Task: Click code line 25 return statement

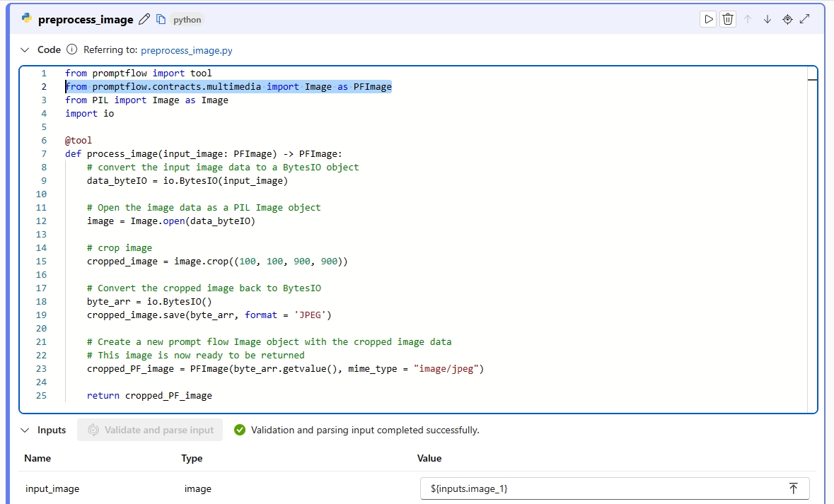Action: 149,396
